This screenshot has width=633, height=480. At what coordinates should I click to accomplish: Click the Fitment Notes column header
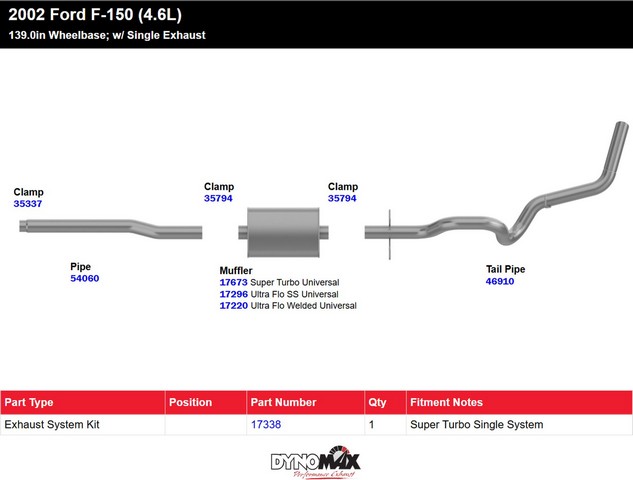[x=447, y=402]
